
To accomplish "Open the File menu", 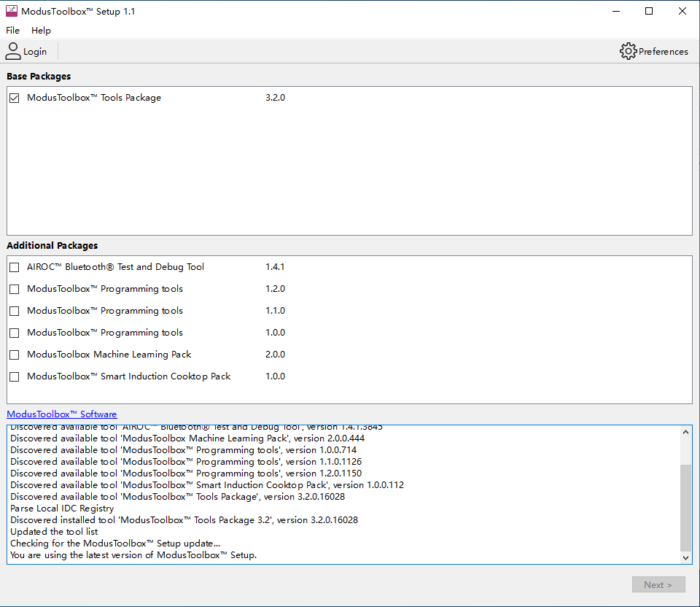I will 12,31.
